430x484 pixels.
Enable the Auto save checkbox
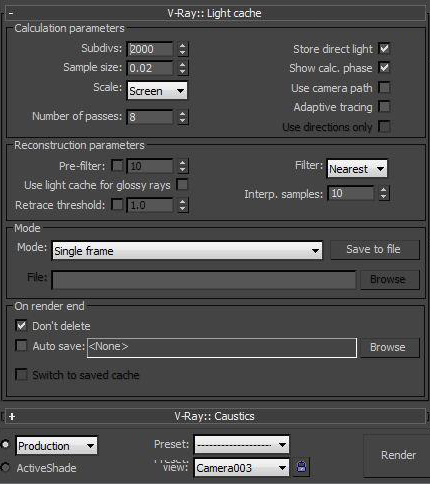(21, 346)
